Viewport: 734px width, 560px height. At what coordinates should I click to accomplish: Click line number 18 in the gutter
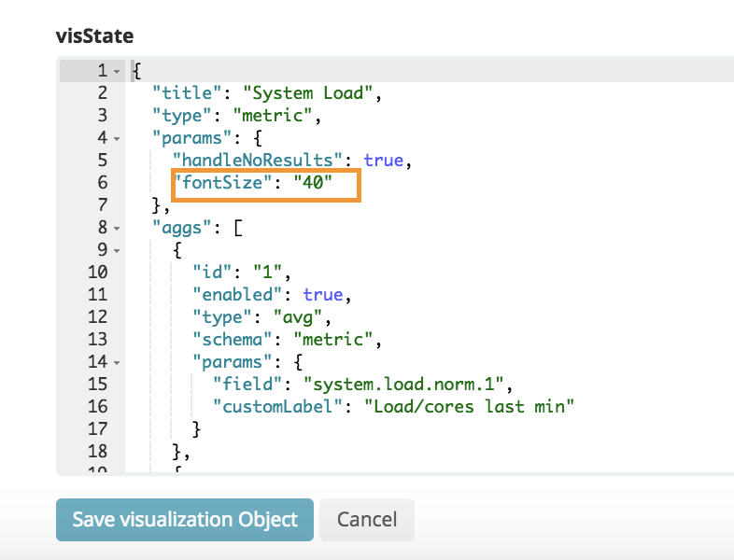pyautogui.click(x=97, y=451)
